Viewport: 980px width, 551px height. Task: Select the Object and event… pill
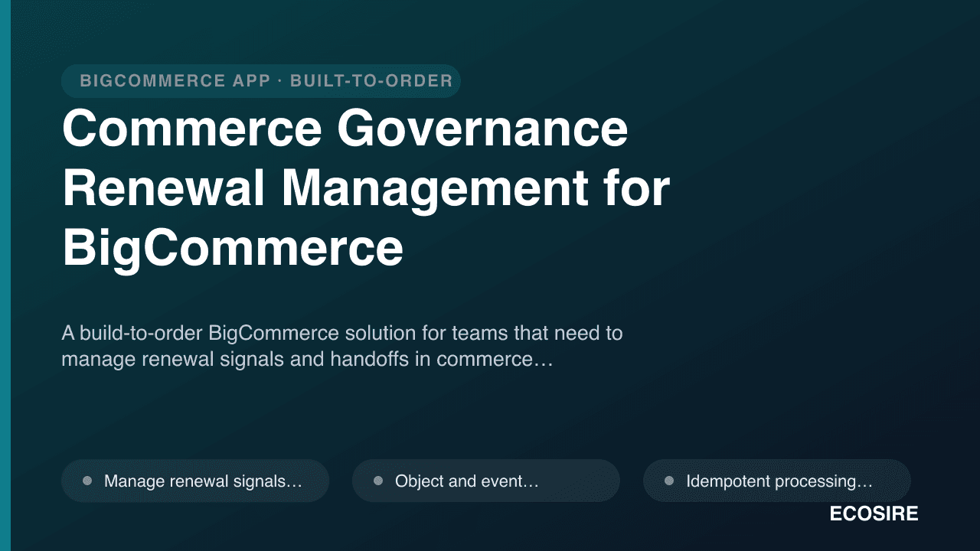pyautogui.click(x=486, y=481)
